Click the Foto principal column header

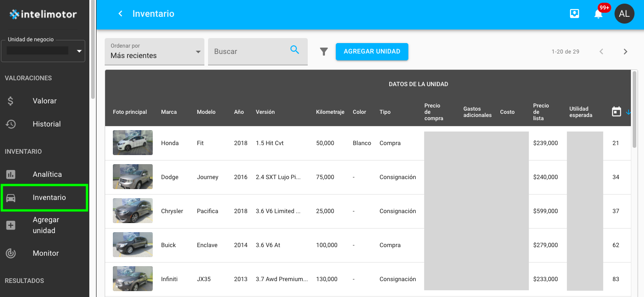[130, 112]
